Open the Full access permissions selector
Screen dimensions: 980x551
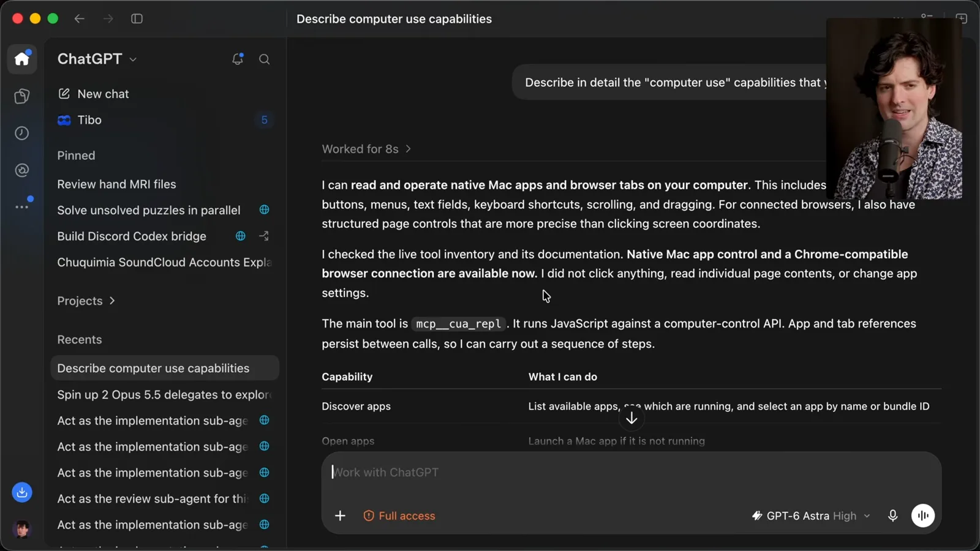coord(399,515)
